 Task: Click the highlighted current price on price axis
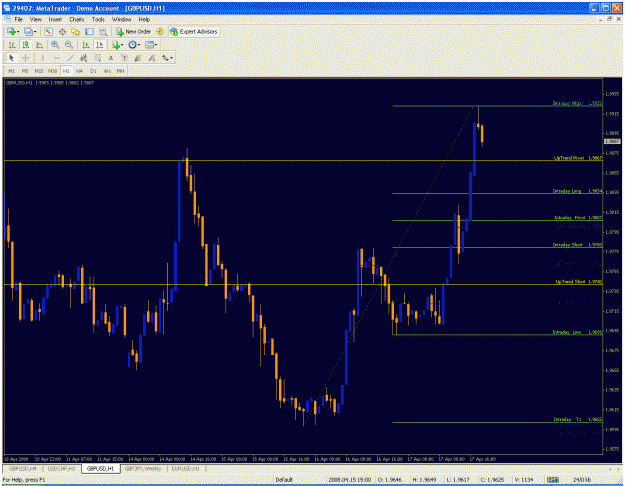[612, 142]
